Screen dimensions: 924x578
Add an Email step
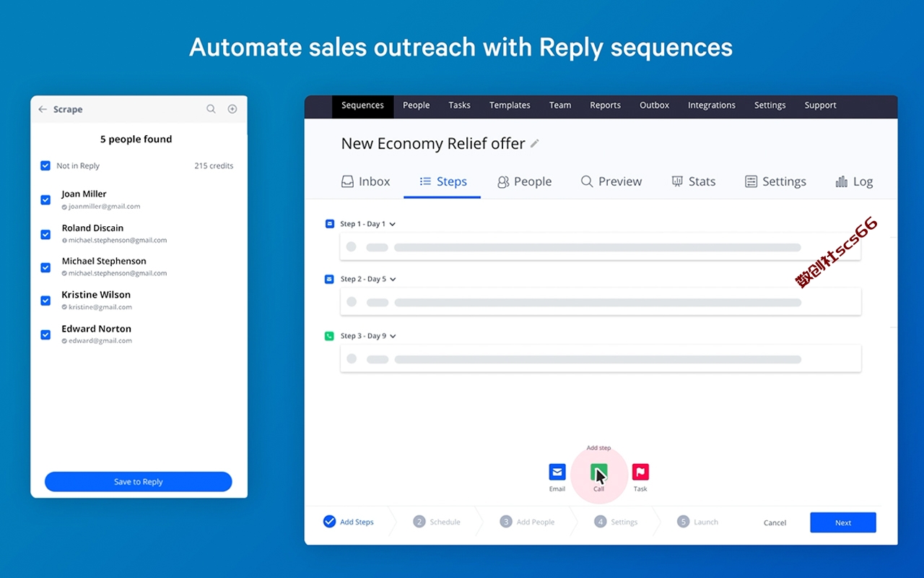[x=557, y=473]
